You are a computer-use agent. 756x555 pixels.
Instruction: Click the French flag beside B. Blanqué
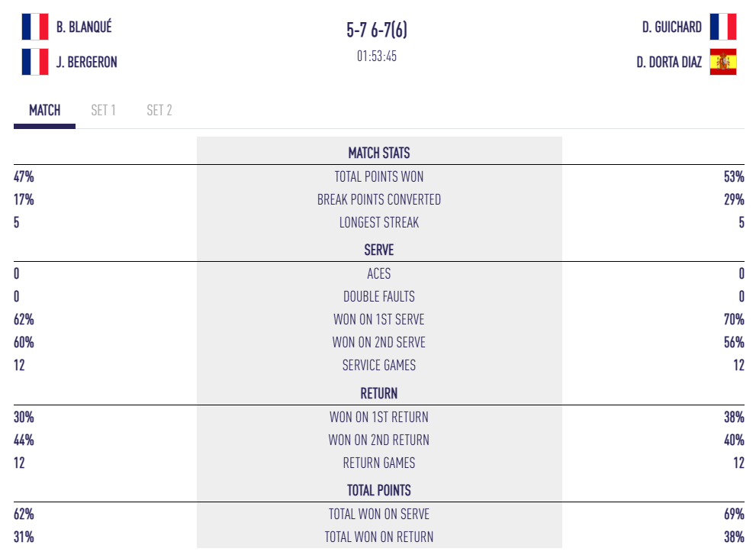pyautogui.click(x=35, y=27)
